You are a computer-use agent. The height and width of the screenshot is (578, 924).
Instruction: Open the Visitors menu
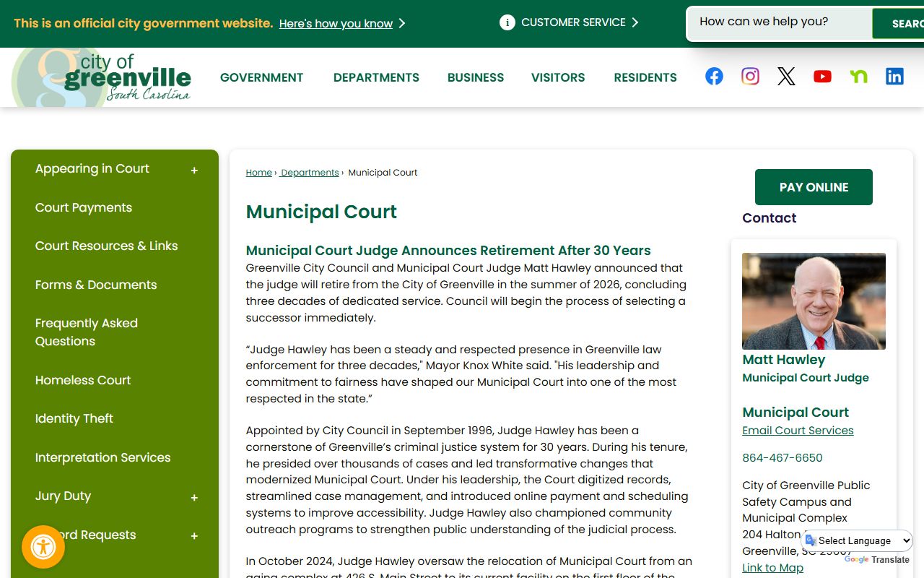point(558,77)
